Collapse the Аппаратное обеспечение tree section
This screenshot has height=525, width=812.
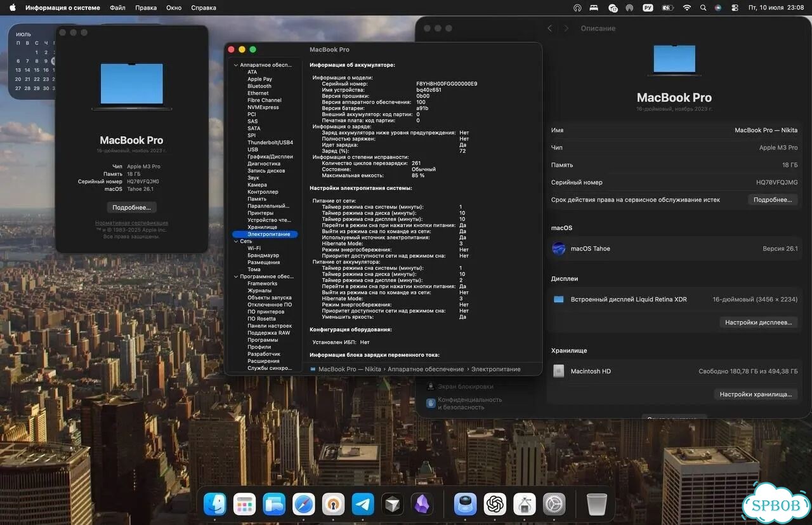pos(236,65)
